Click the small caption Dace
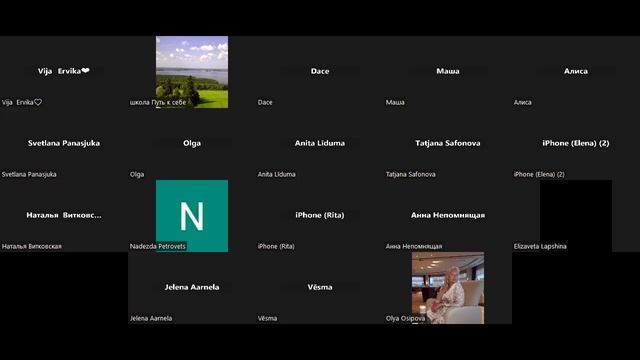Screen dimensions: 640x360 coord(265,102)
